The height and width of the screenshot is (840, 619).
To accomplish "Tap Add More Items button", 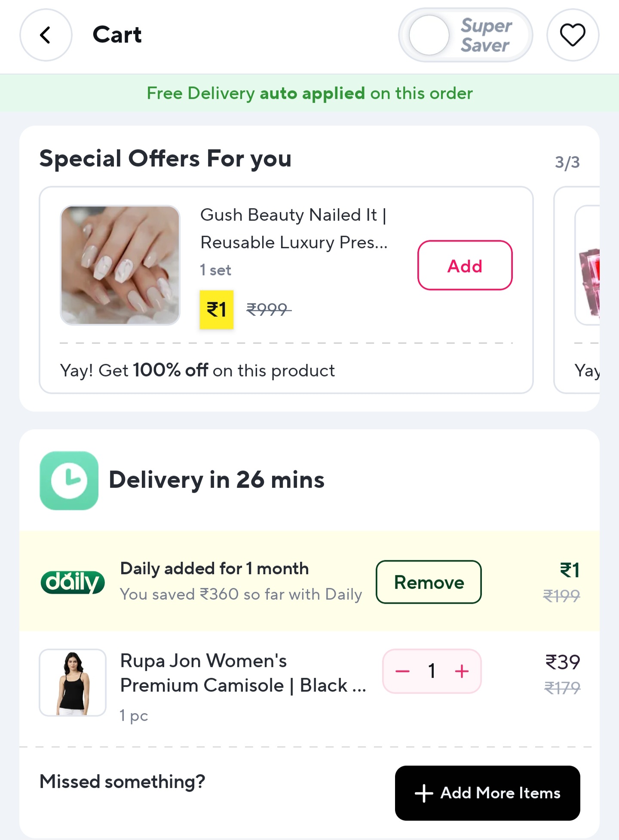I will (x=487, y=793).
